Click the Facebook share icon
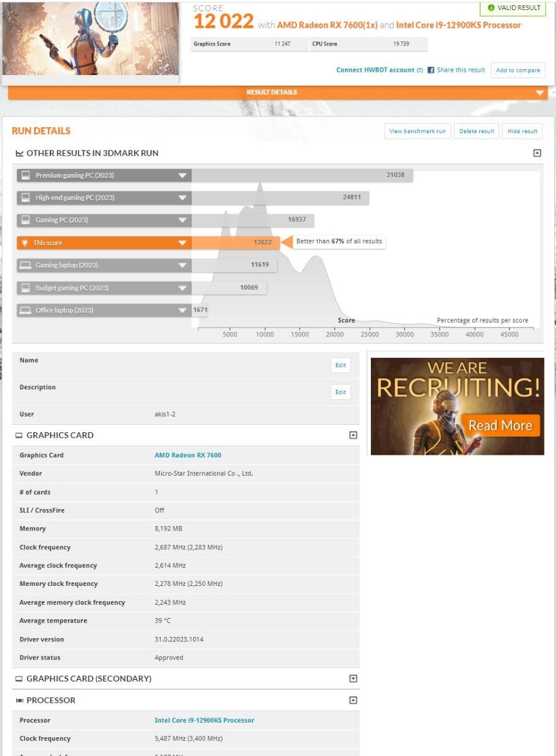This screenshot has width=556, height=756. [431, 70]
